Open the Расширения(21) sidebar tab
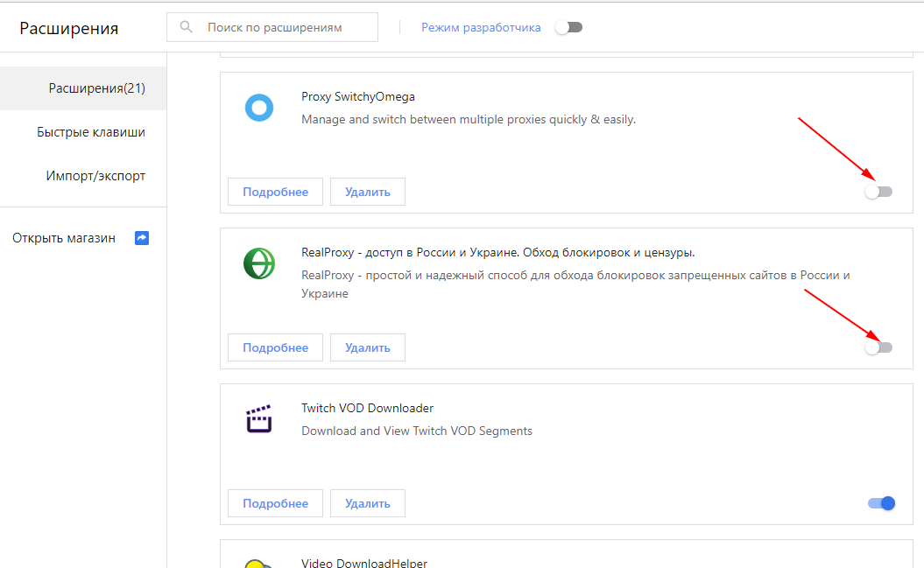Screen dimensions: 924x568 point(96,88)
